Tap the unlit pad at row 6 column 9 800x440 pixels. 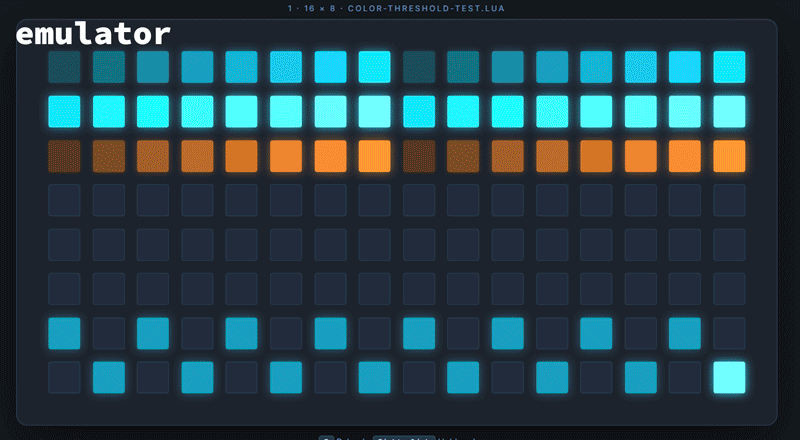pyautogui.click(x=419, y=289)
